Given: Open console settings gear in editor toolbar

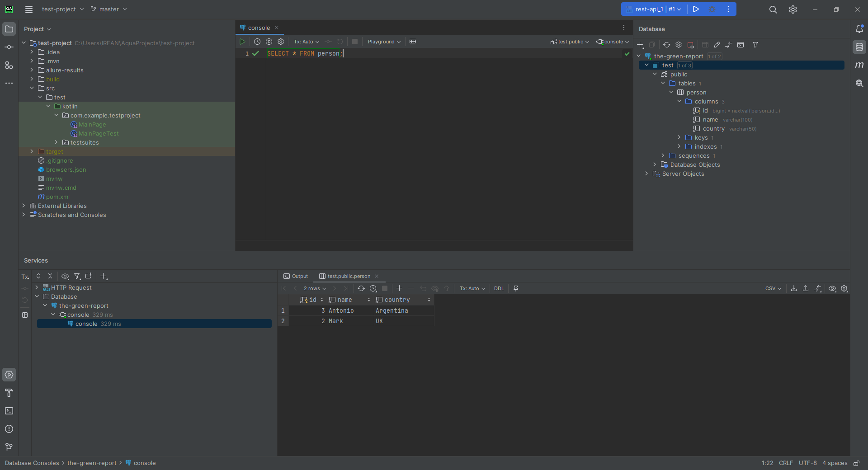Looking at the screenshot, I should (281, 42).
